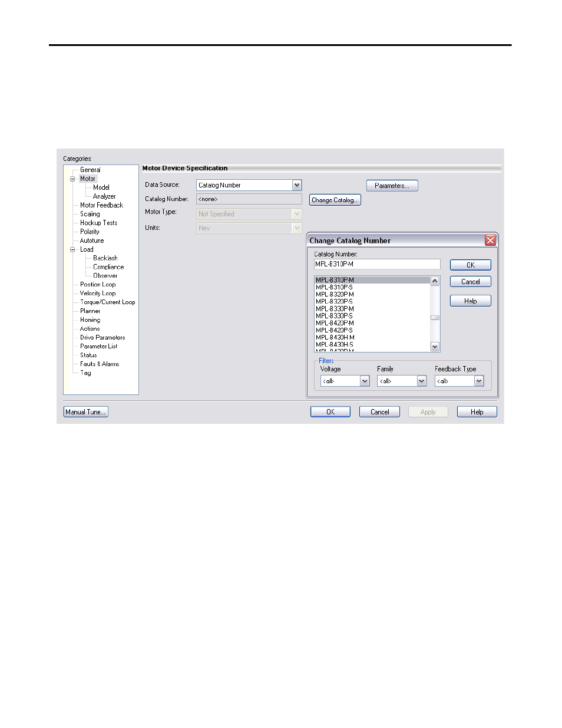Click the Manual Tune... button
The height and width of the screenshot is (728, 562).
pos(86,412)
